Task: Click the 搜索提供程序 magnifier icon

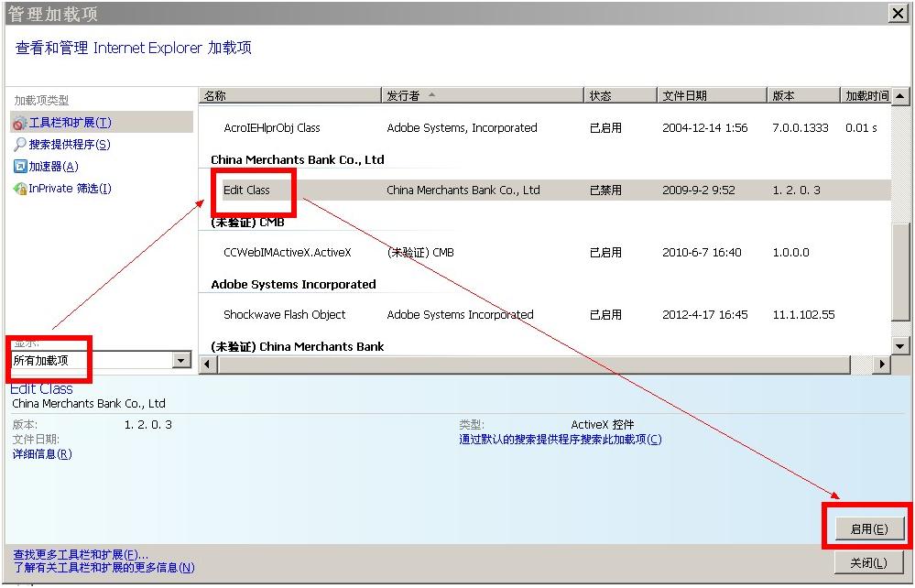Action: tap(20, 145)
